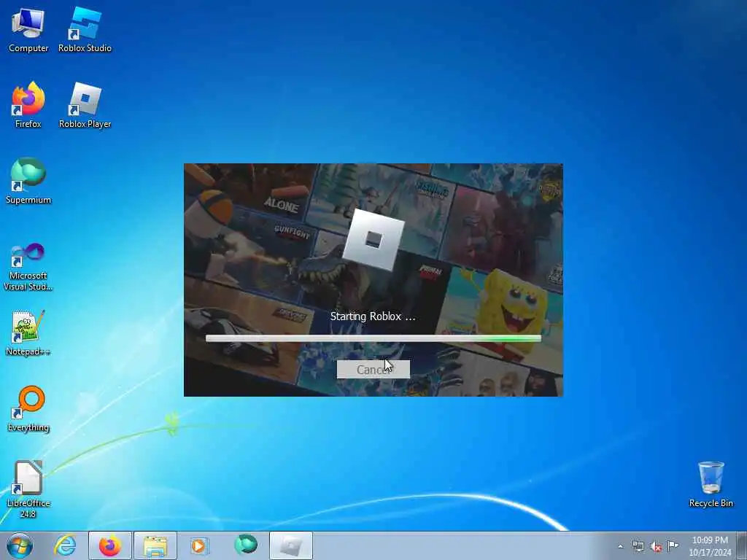Click the 'Starting Roblox ...' status text
Image resolution: width=747 pixels, height=560 pixels.
373,316
